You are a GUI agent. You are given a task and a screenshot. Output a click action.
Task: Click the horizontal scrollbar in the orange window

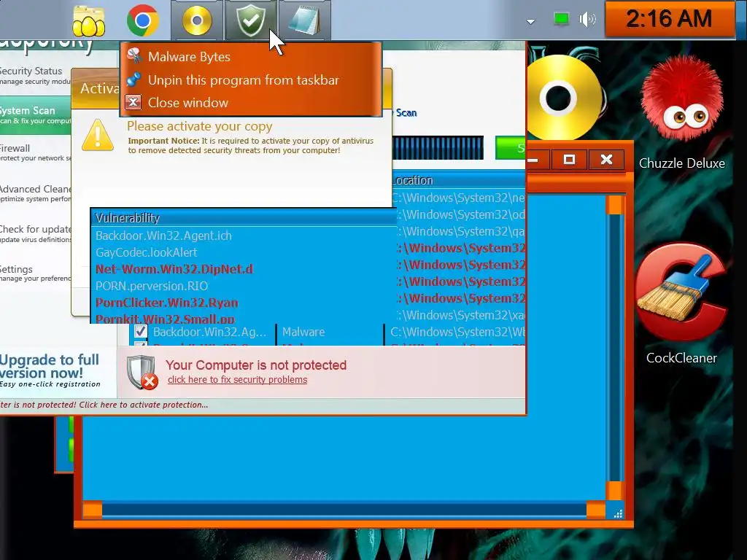(344, 510)
